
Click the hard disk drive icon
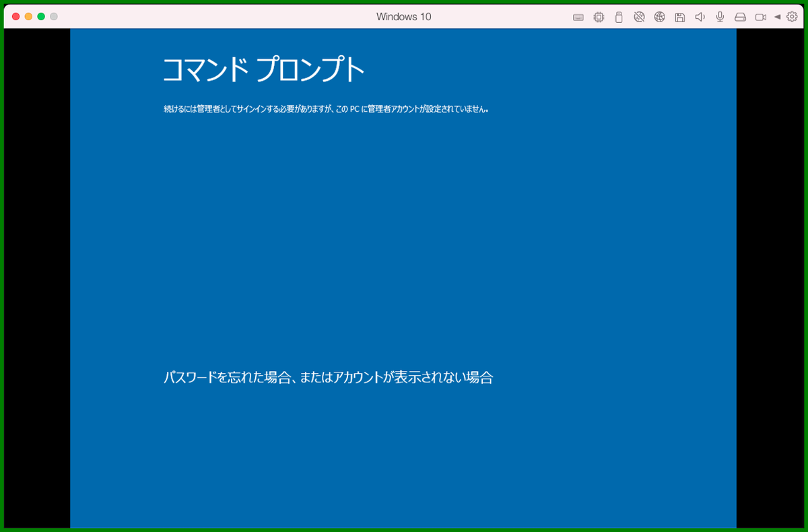(741, 17)
